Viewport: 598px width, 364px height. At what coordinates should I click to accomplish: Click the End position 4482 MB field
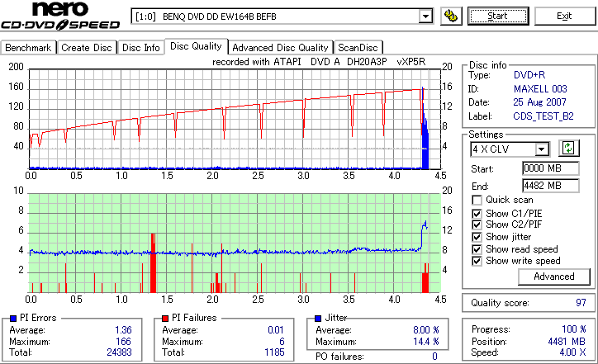(x=550, y=186)
